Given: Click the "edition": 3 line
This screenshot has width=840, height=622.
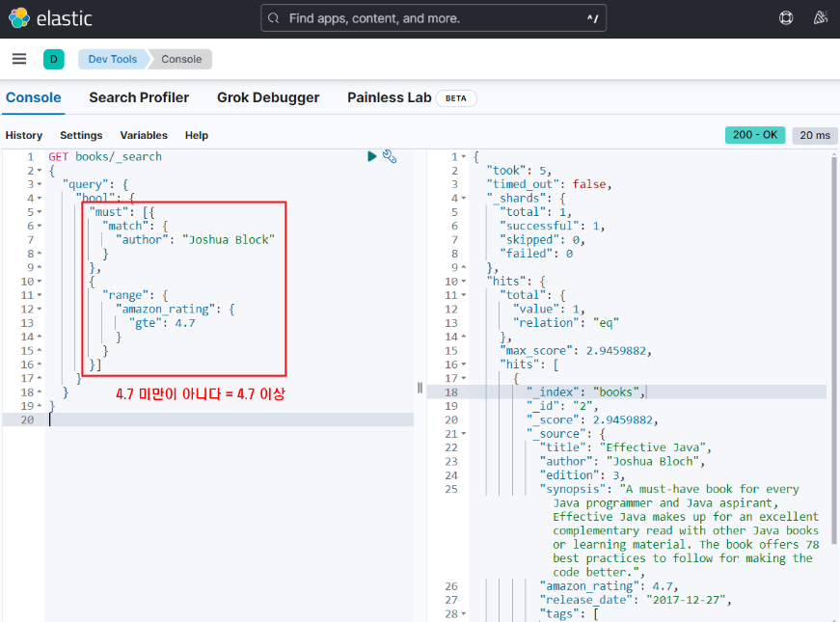Looking at the screenshot, I should tap(583, 475).
